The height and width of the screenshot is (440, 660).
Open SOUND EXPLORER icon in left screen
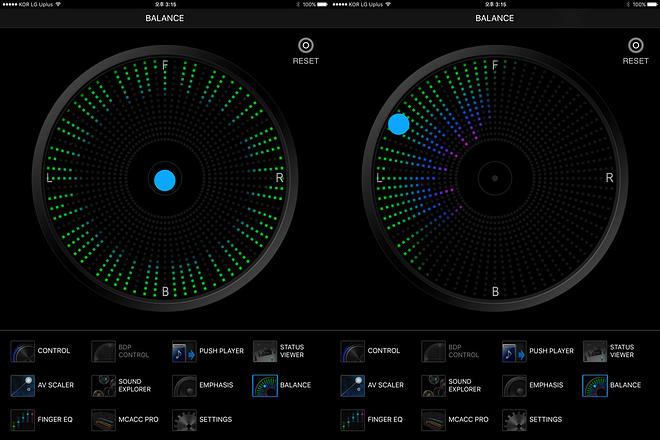point(103,386)
